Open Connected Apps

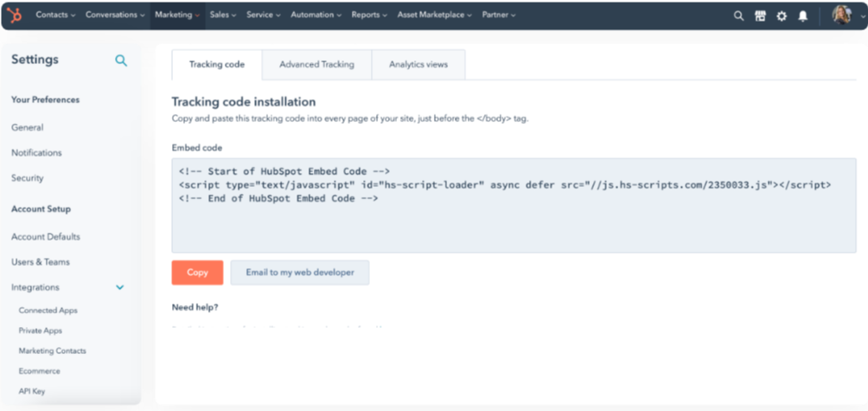pos(48,311)
